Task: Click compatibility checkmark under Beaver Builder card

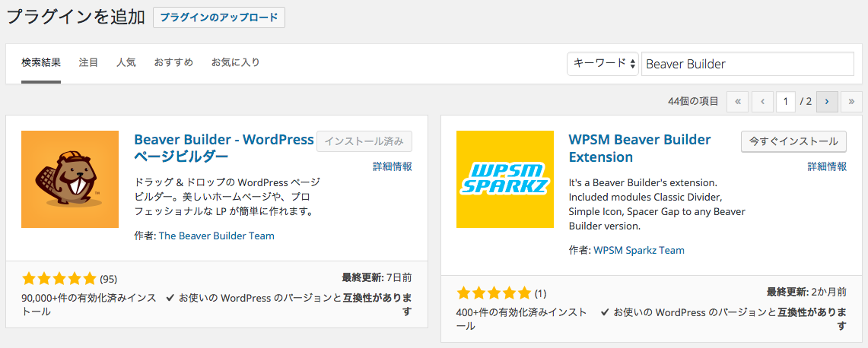Action: [170, 298]
